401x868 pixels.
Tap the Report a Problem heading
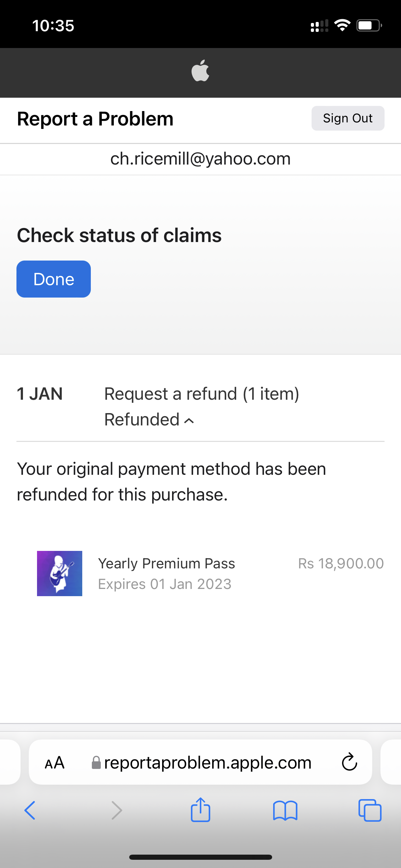click(95, 119)
